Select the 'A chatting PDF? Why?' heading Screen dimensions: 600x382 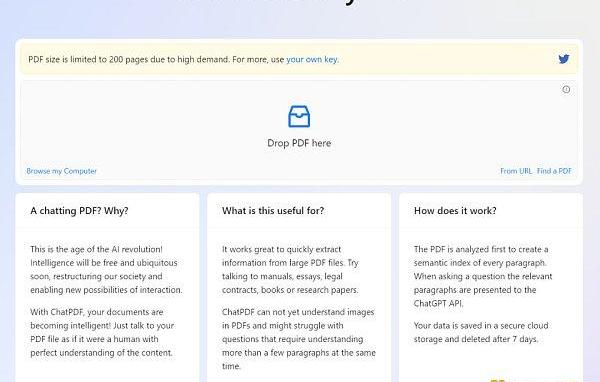point(79,211)
